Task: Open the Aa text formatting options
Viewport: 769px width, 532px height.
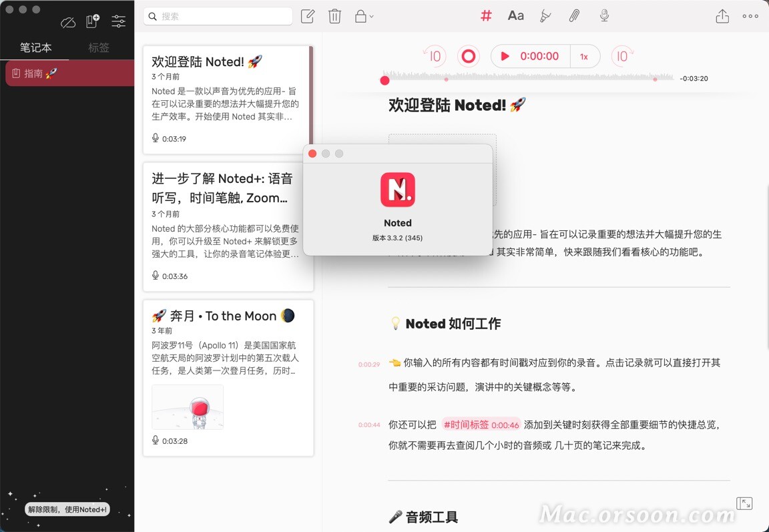Action: [515, 15]
